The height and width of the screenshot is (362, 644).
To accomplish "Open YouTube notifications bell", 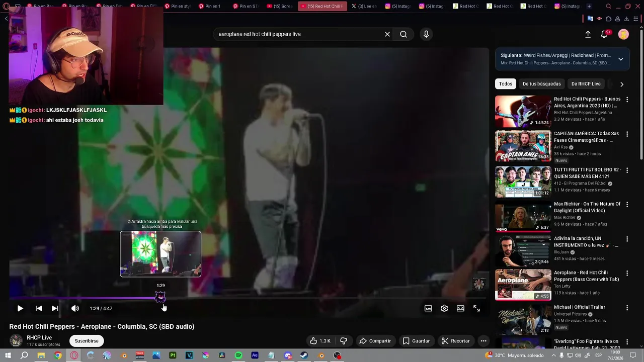I will [x=604, y=34].
